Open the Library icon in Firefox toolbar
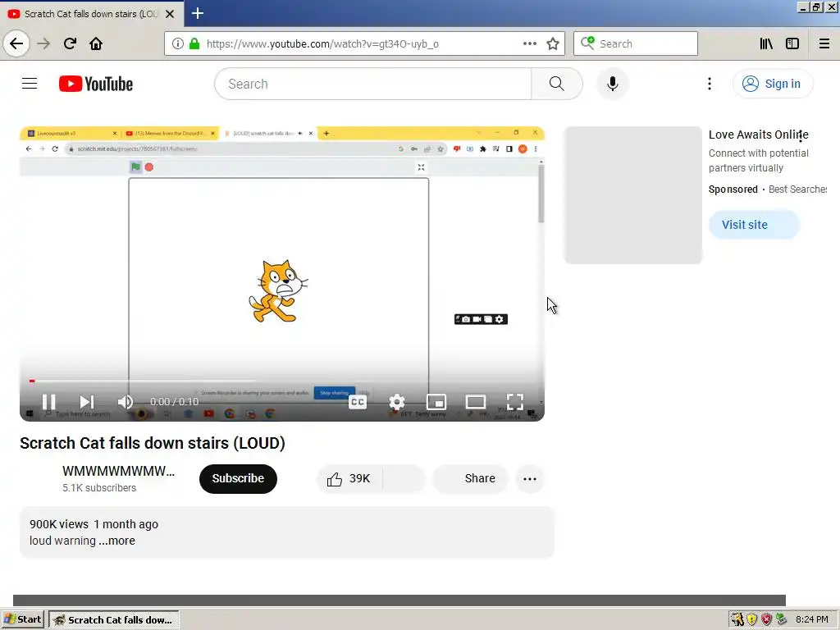This screenshot has width=840, height=630. click(766, 43)
